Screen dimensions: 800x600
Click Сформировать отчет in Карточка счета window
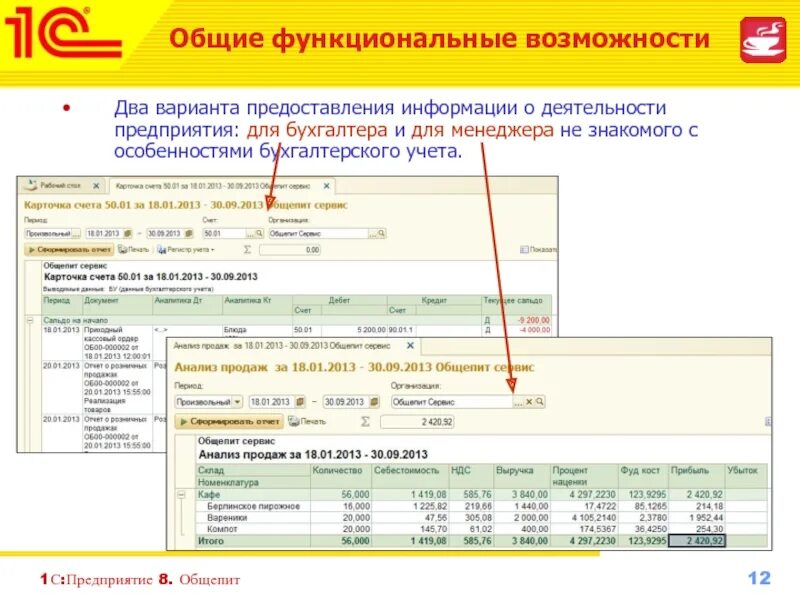(x=69, y=249)
